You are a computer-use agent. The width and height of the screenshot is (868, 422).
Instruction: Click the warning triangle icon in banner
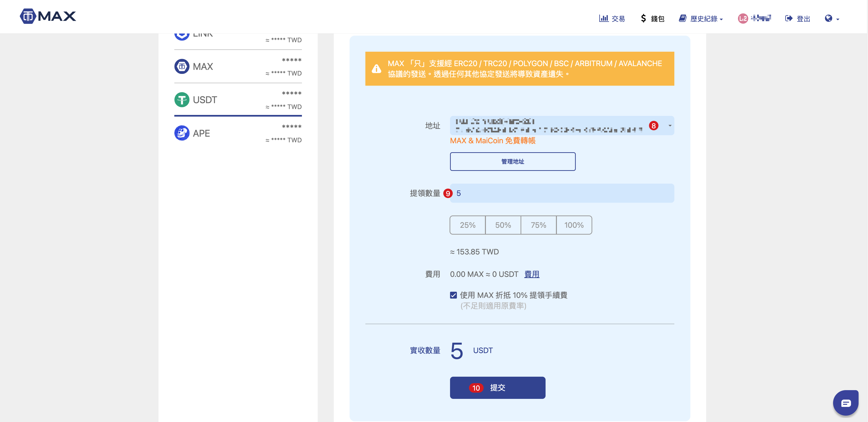click(376, 69)
